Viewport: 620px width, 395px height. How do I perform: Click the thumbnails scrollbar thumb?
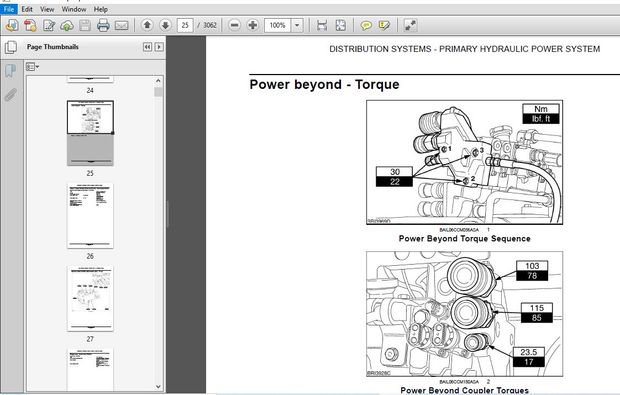pyautogui.click(x=158, y=92)
